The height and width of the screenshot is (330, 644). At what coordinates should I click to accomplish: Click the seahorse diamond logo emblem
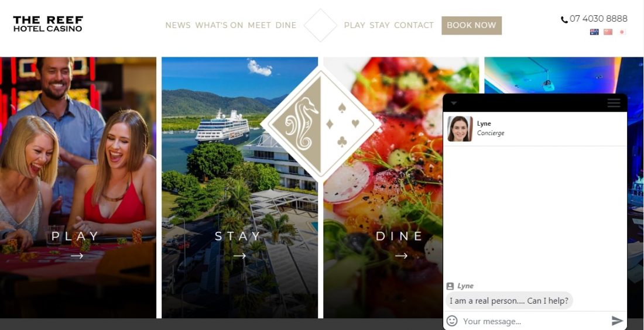(320, 123)
